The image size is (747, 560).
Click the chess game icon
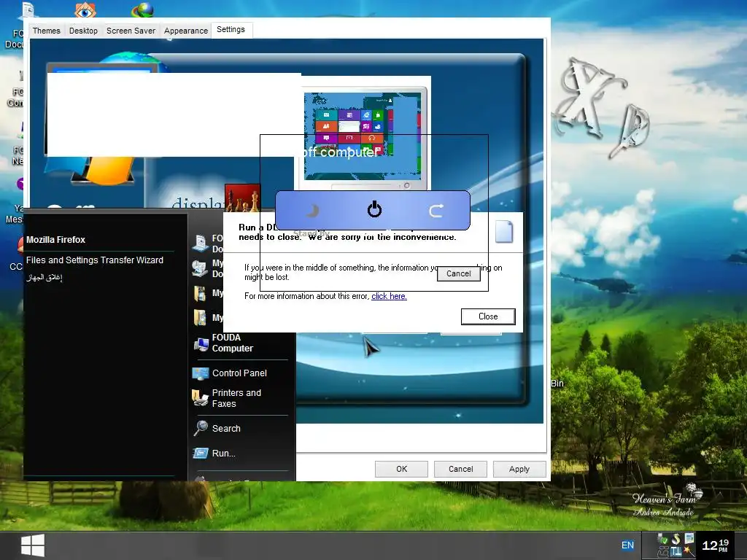(x=242, y=198)
